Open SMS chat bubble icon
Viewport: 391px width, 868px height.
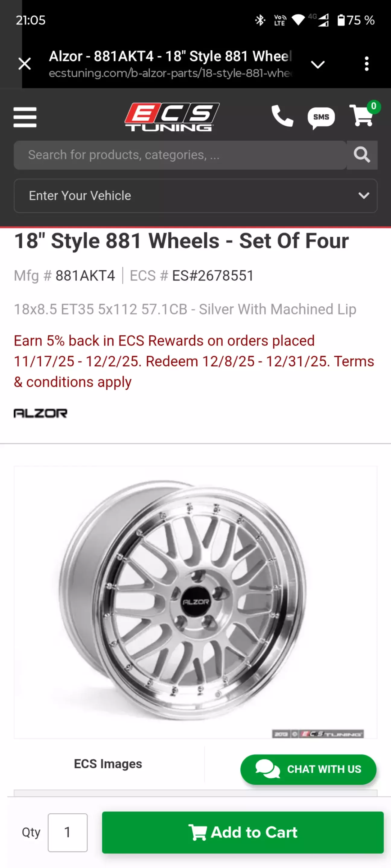tap(321, 117)
